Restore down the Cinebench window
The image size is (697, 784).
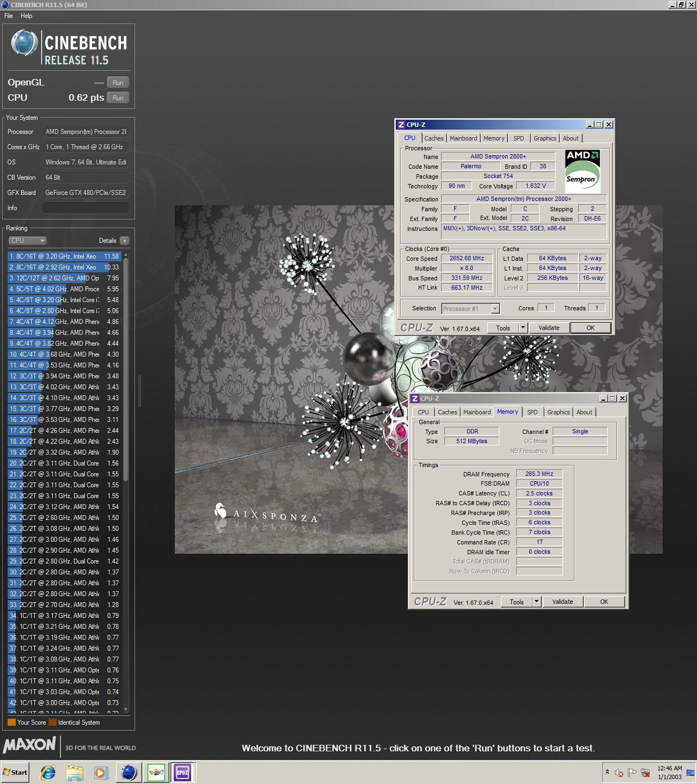tap(681, 5)
